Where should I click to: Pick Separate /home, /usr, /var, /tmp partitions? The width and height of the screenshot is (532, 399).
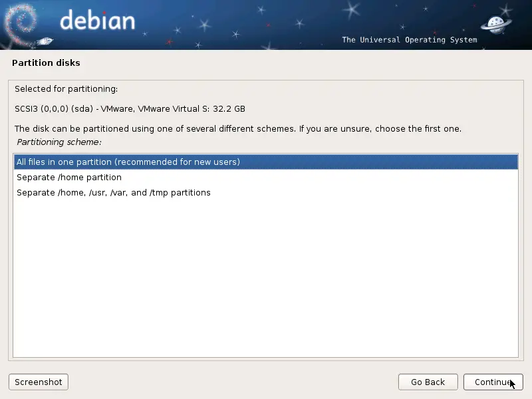pos(265,192)
